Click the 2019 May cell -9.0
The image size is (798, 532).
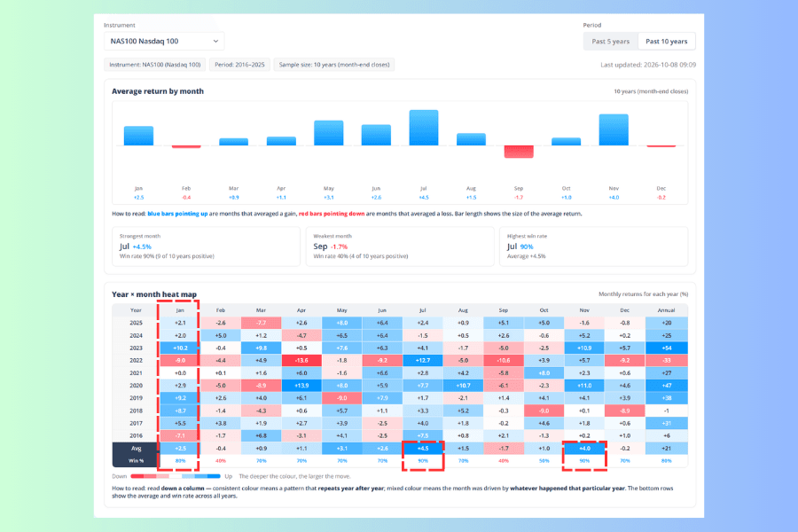click(x=341, y=398)
